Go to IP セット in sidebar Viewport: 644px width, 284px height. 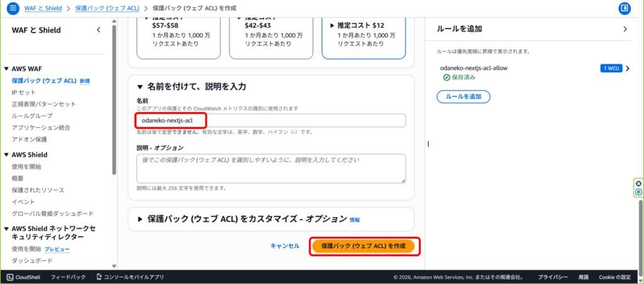tap(24, 93)
